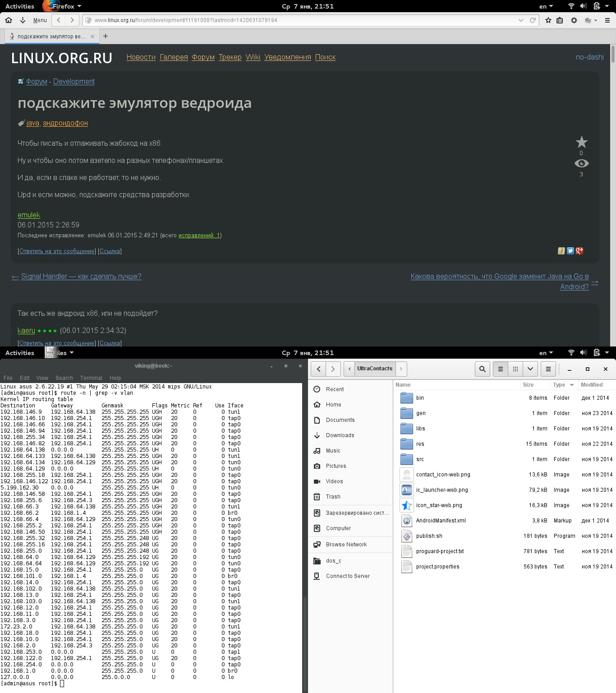Viewport: 616px width, 693px height.
Task: Open Trash in Files sidebar
Action: 333,497
